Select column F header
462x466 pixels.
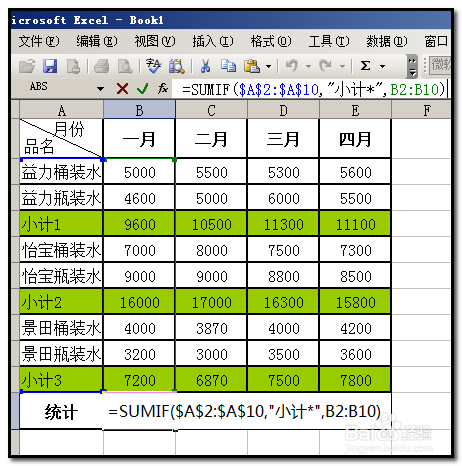pos(422,110)
